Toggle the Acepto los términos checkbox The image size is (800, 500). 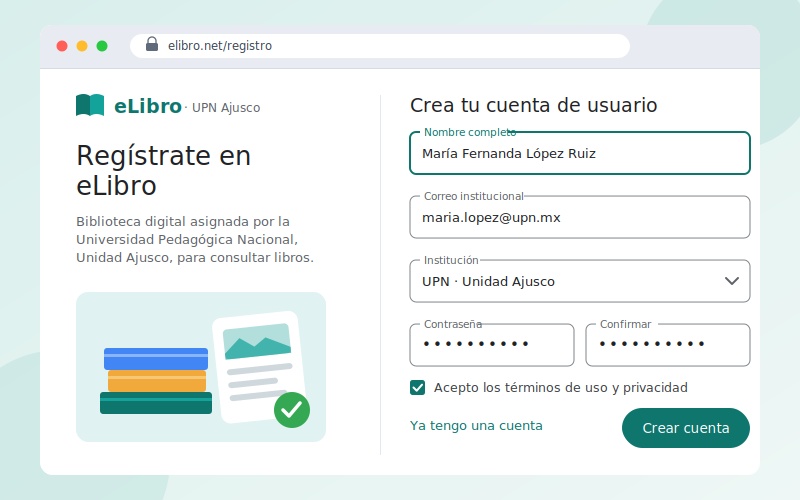[x=417, y=388]
